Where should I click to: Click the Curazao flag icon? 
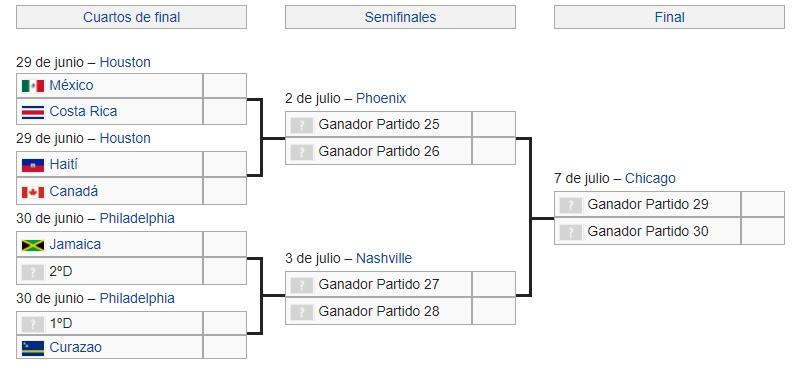point(32,348)
